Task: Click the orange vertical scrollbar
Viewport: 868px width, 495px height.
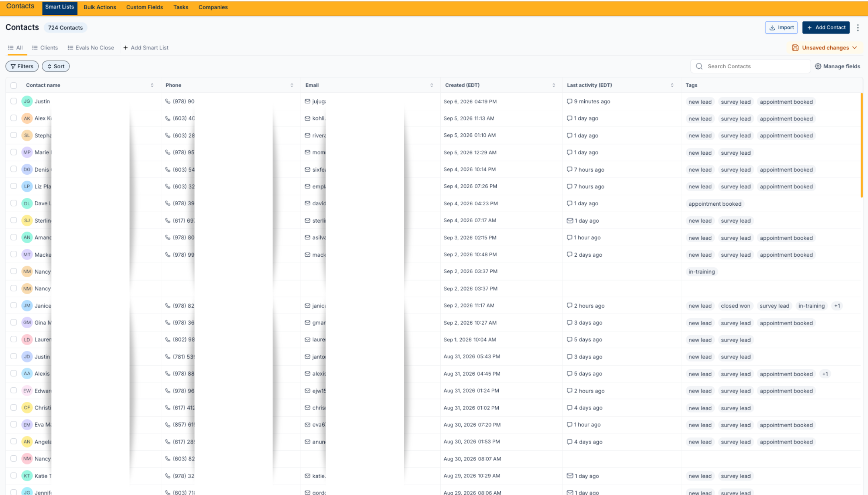Action: click(x=862, y=145)
